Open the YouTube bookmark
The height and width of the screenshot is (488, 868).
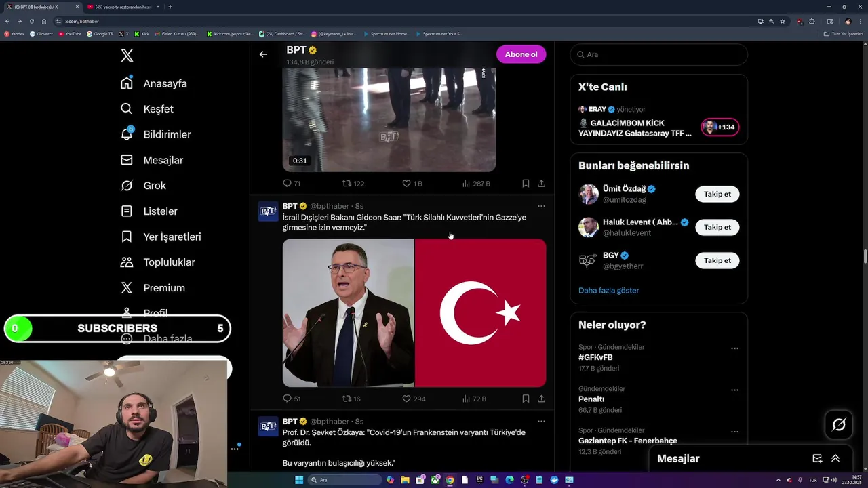[70, 33]
